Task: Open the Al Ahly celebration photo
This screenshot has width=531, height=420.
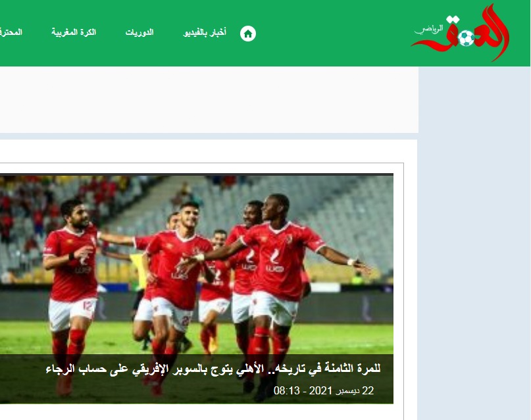Action: click(197, 264)
